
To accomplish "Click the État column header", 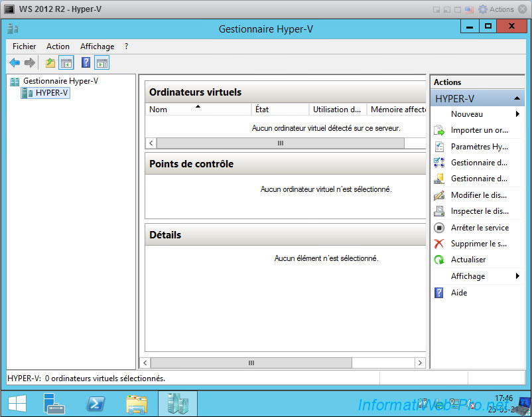I will click(x=280, y=110).
